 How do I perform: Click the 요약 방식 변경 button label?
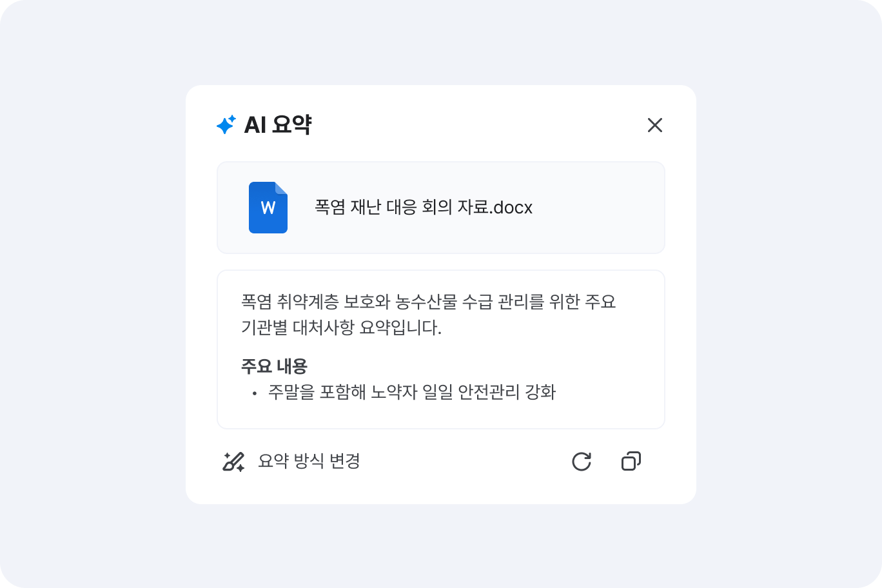coord(309,462)
